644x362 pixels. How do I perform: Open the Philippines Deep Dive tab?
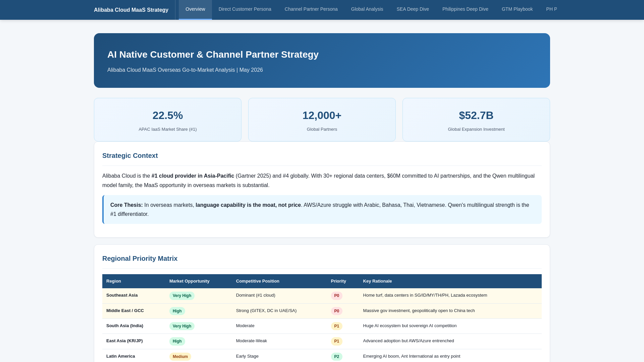pyautogui.click(x=465, y=9)
